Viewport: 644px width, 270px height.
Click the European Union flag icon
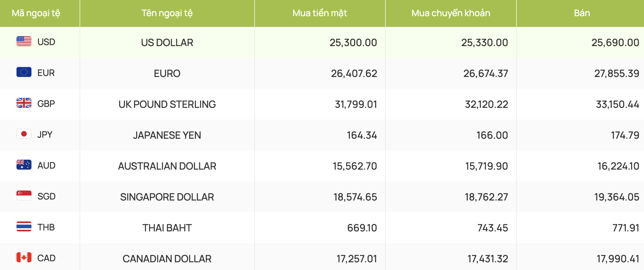[x=24, y=72]
